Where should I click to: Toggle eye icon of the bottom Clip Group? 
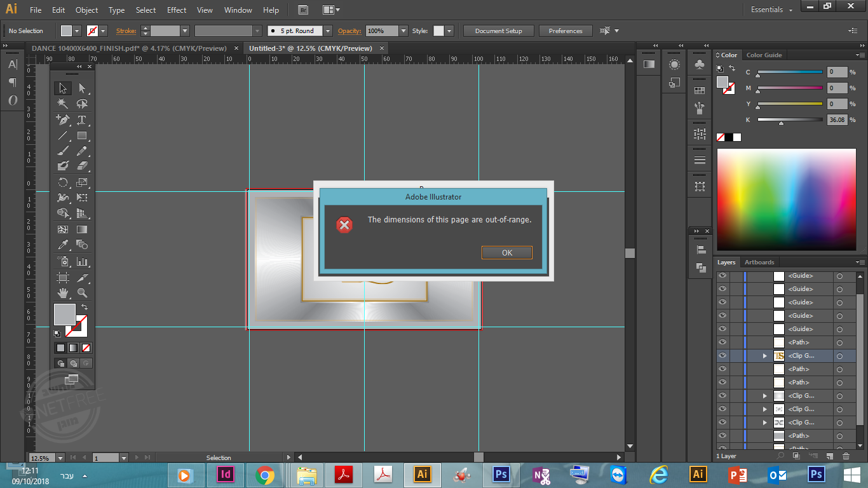point(722,423)
